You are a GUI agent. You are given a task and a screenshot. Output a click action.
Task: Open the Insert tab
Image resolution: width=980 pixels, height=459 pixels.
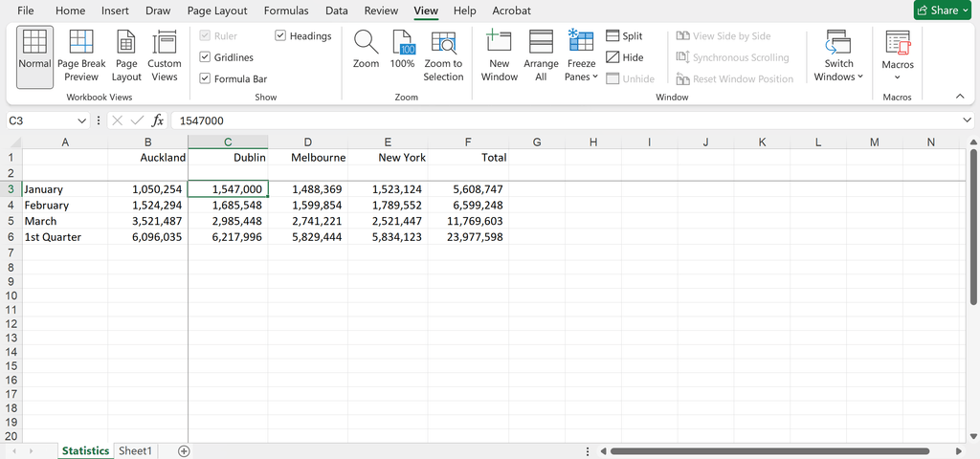click(115, 11)
